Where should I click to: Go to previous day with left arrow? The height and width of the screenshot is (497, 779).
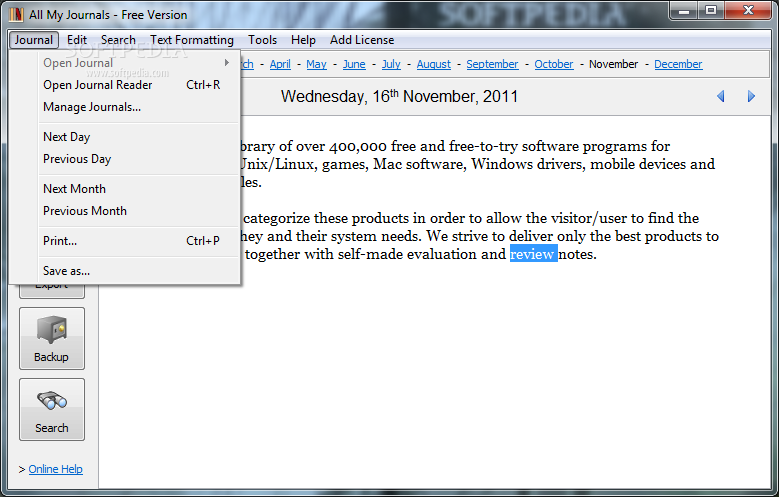coord(721,96)
